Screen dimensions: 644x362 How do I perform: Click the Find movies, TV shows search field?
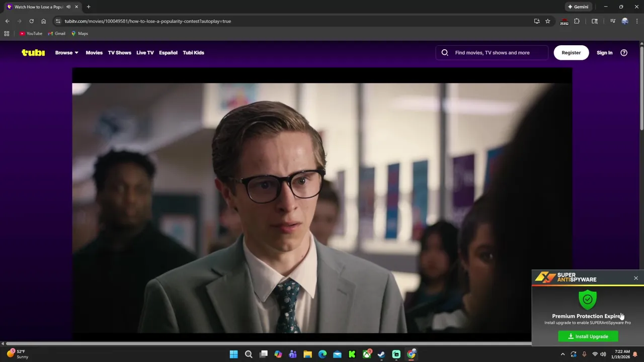point(492,52)
